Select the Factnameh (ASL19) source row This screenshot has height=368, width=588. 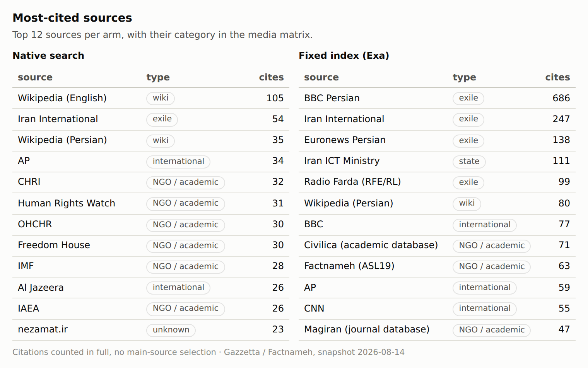tap(437, 266)
